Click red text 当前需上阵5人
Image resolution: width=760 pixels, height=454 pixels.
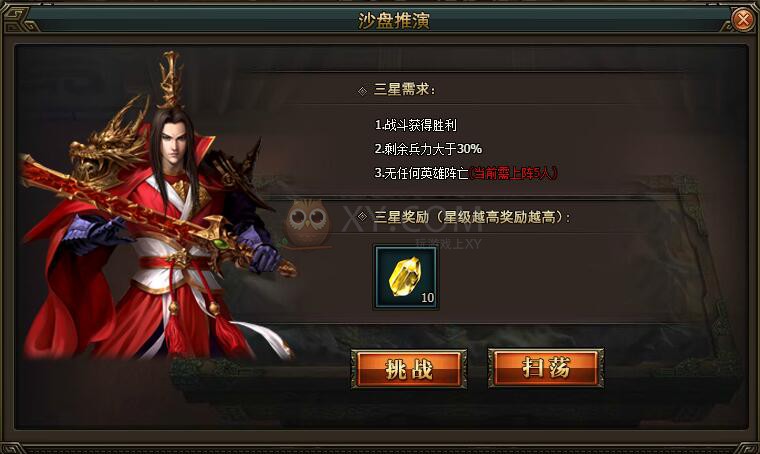(x=513, y=173)
